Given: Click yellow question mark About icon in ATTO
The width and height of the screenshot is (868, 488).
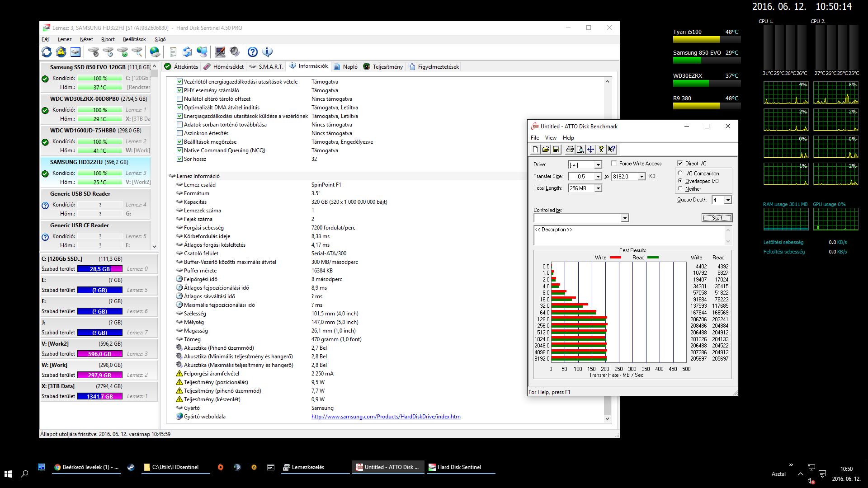Looking at the screenshot, I should coord(601,150).
